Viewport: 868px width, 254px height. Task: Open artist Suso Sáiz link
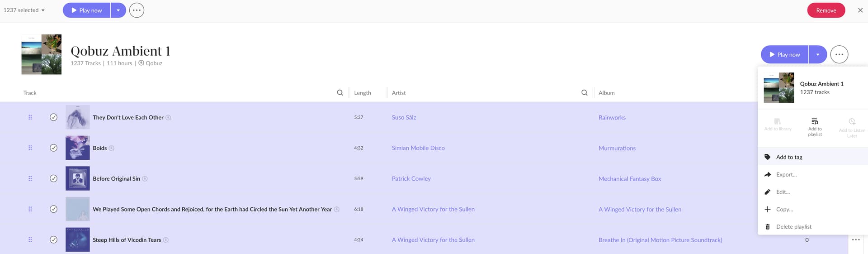[x=404, y=117]
